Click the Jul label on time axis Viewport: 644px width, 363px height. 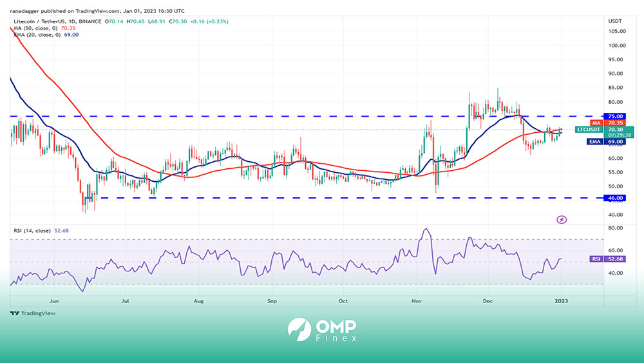125,301
